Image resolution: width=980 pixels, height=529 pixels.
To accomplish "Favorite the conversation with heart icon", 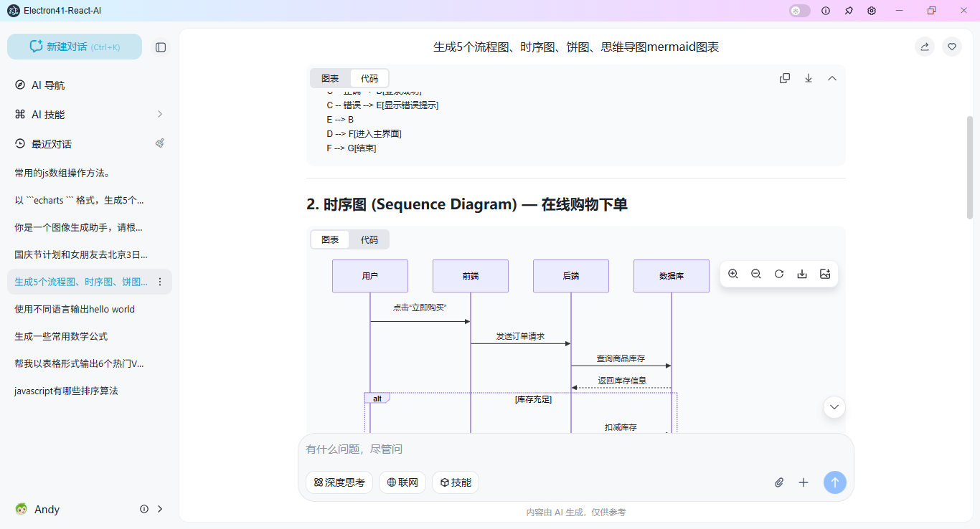I will 952,47.
